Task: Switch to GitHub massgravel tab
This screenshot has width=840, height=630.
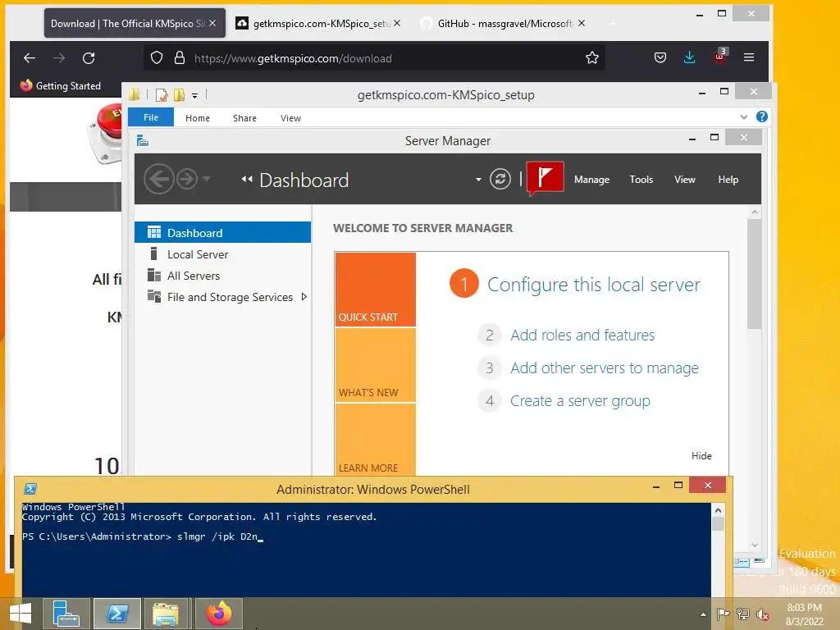Action: click(x=504, y=24)
